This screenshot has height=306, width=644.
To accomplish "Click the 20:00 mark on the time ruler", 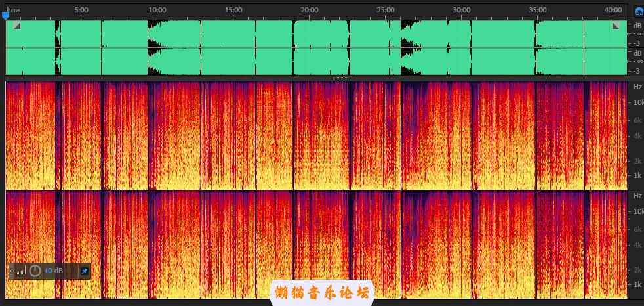I will point(310,10).
